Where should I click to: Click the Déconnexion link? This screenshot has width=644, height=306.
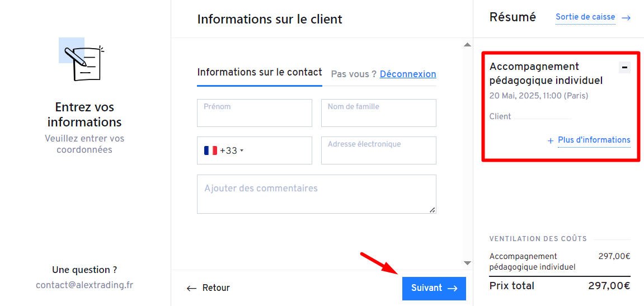click(x=408, y=74)
